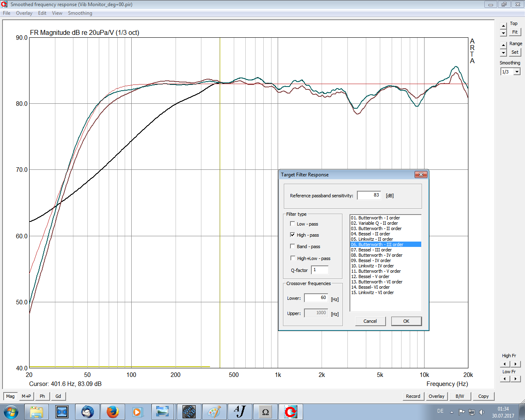
Task: Uncheck the High-pass filter checkbox
Action: [292, 235]
